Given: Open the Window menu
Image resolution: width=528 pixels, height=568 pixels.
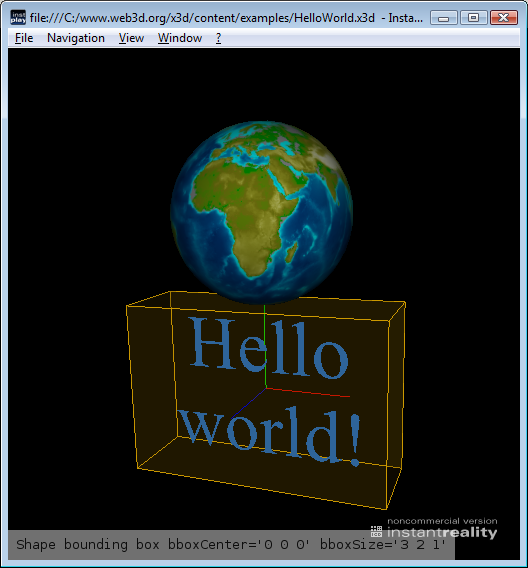Looking at the screenshot, I should click(180, 38).
